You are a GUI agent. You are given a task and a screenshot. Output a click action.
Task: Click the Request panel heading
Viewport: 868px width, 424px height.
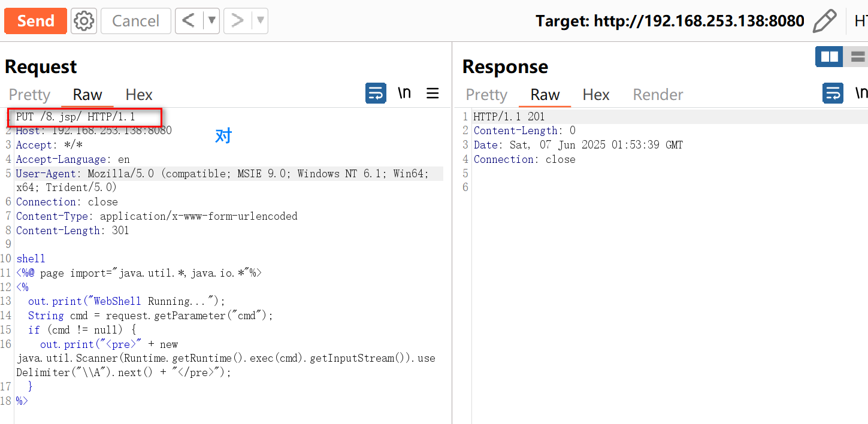(x=41, y=66)
